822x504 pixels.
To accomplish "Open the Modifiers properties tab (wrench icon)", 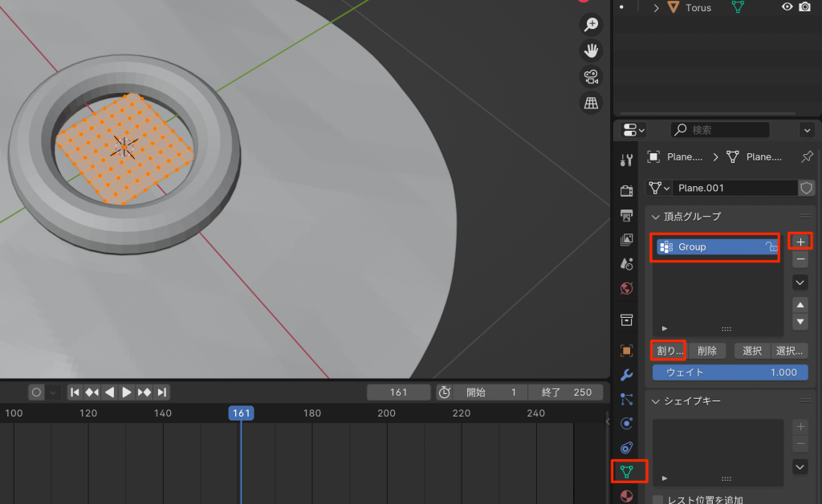I will tap(627, 375).
